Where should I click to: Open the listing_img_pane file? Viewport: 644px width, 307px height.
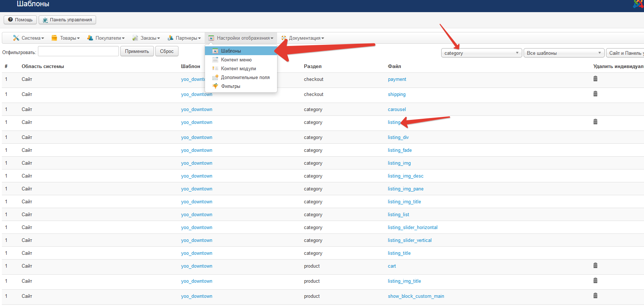click(x=406, y=189)
